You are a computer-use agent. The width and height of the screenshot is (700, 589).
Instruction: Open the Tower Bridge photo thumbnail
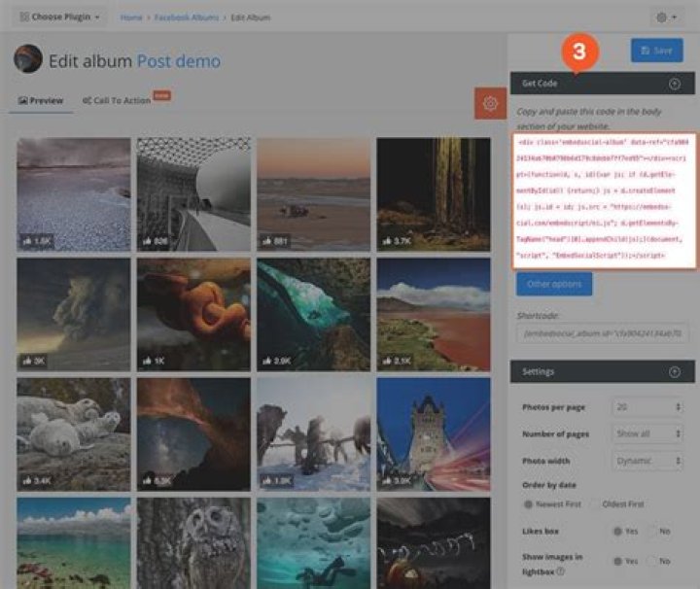[433, 433]
